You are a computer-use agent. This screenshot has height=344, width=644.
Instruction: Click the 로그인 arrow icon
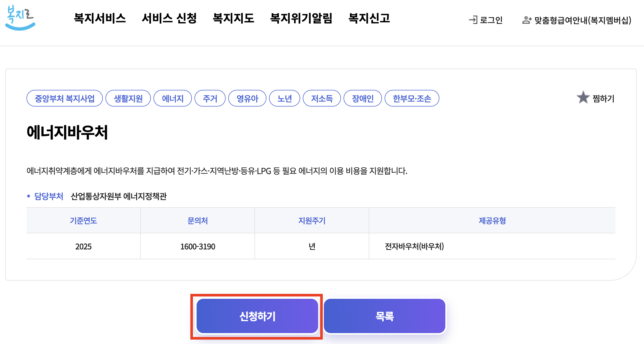click(473, 20)
